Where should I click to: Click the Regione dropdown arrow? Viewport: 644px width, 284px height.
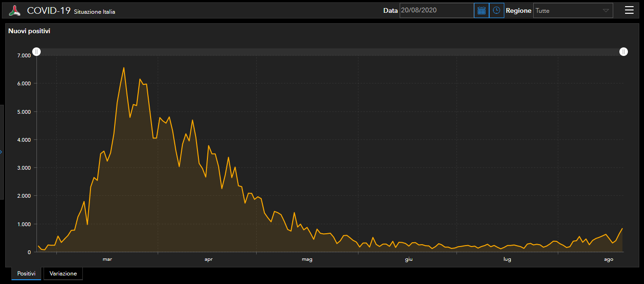606,10
